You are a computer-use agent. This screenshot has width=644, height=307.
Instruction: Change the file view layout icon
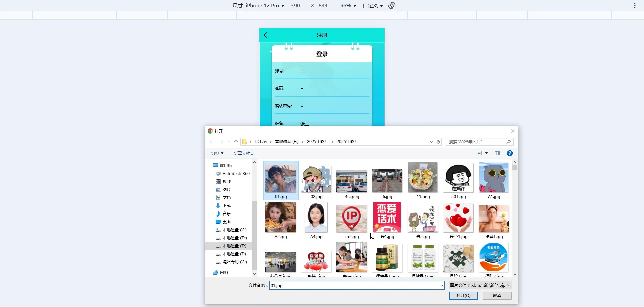pos(479,153)
